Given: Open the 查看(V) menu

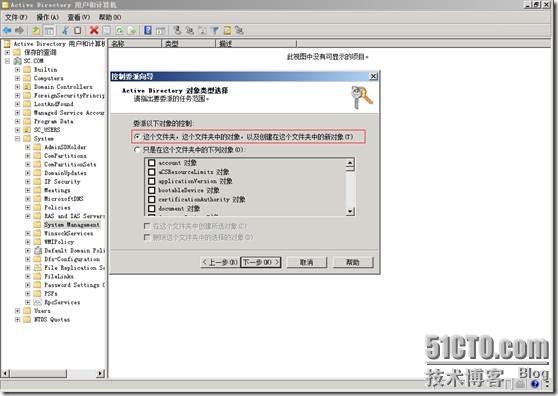Looking at the screenshot, I should tap(79, 17).
